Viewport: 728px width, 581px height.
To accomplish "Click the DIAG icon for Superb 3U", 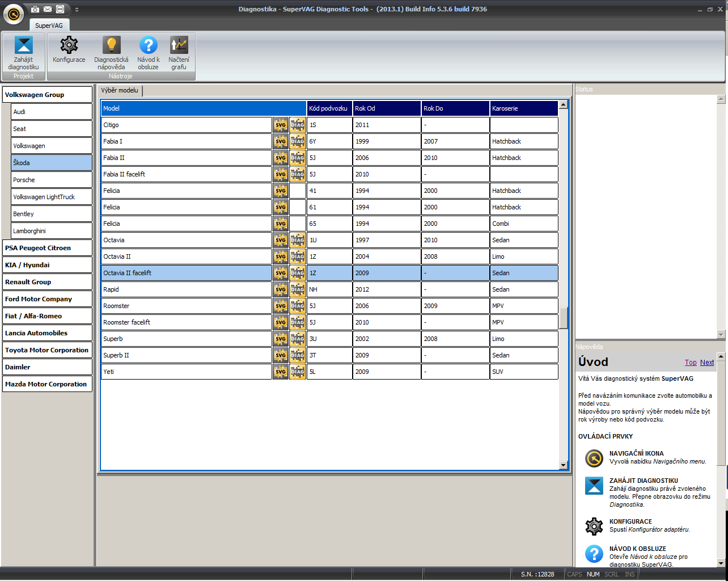I will pyautogui.click(x=298, y=339).
